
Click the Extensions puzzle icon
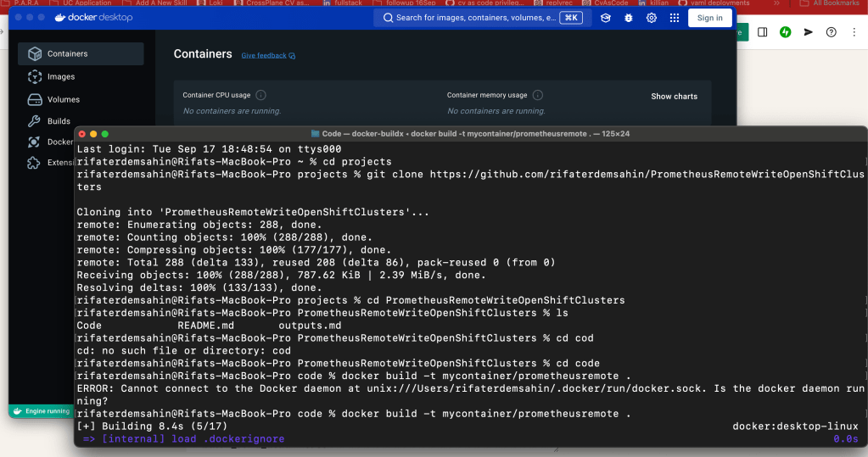pos(34,163)
